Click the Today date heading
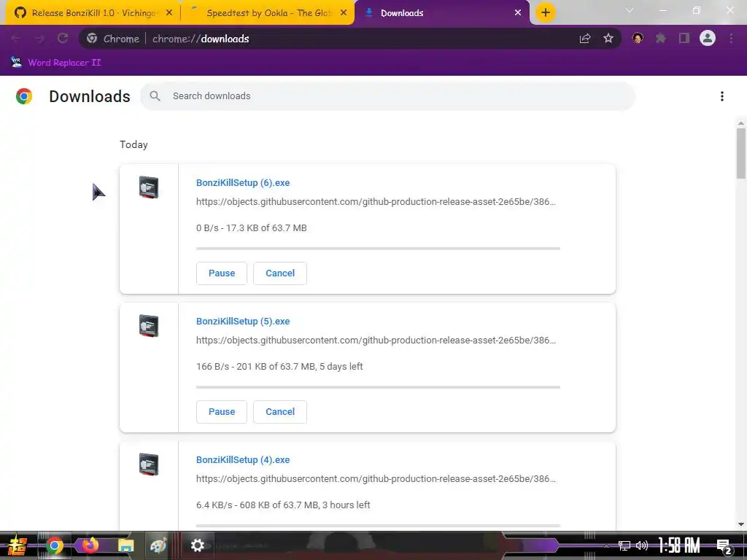 tap(134, 145)
